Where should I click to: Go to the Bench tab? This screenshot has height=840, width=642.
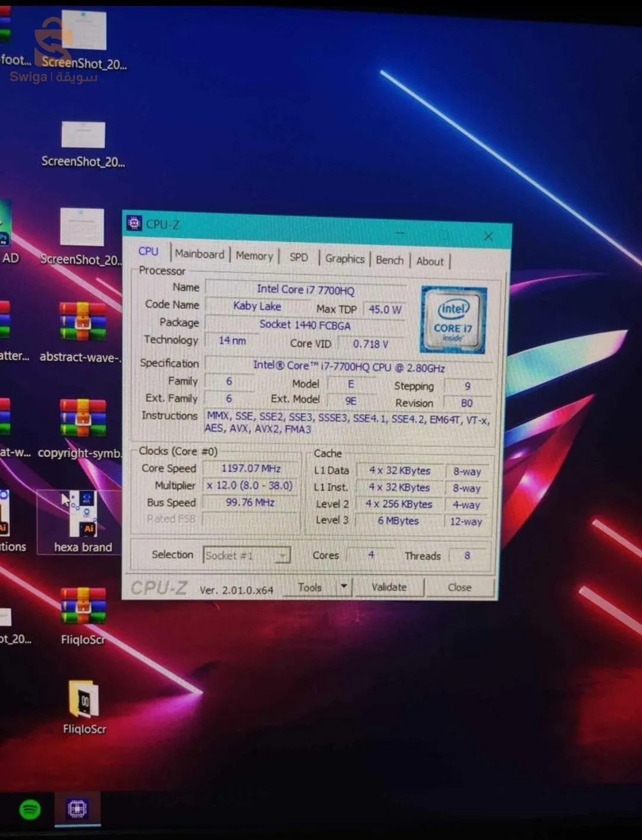coord(389,260)
